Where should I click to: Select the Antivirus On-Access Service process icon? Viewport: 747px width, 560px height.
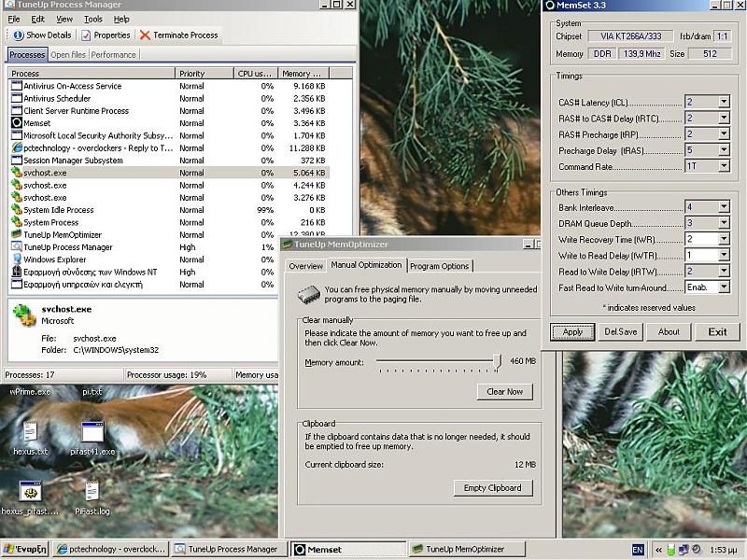coord(17,86)
